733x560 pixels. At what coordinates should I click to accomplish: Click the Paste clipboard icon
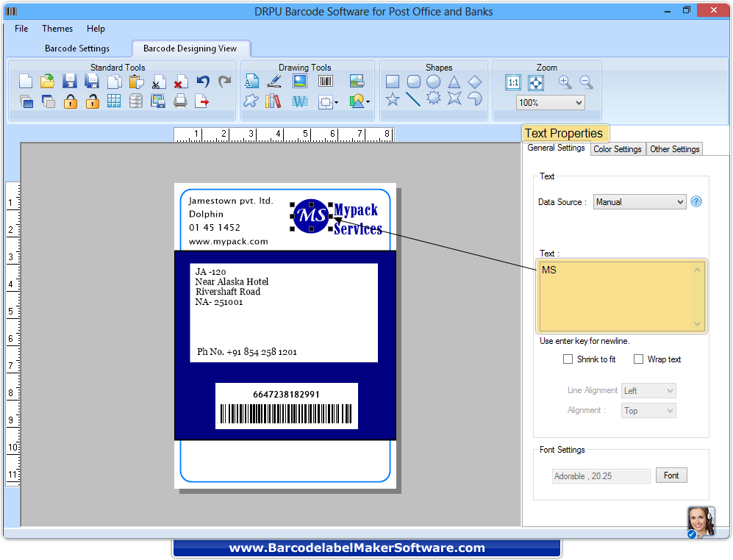click(x=136, y=82)
